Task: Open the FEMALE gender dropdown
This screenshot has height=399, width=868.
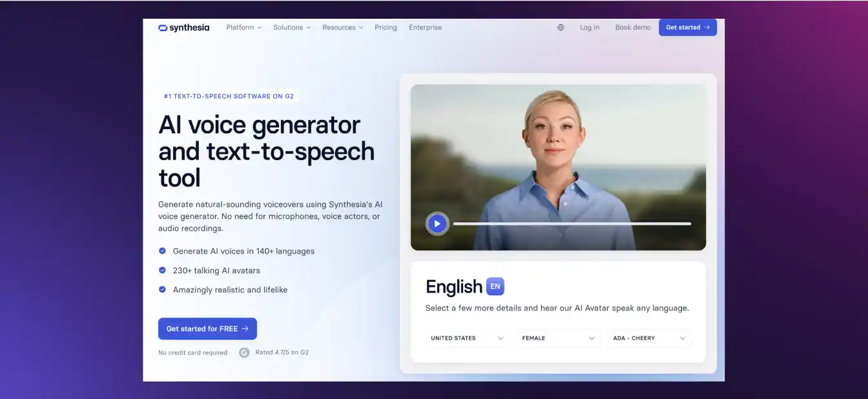Action: pos(559,338)
